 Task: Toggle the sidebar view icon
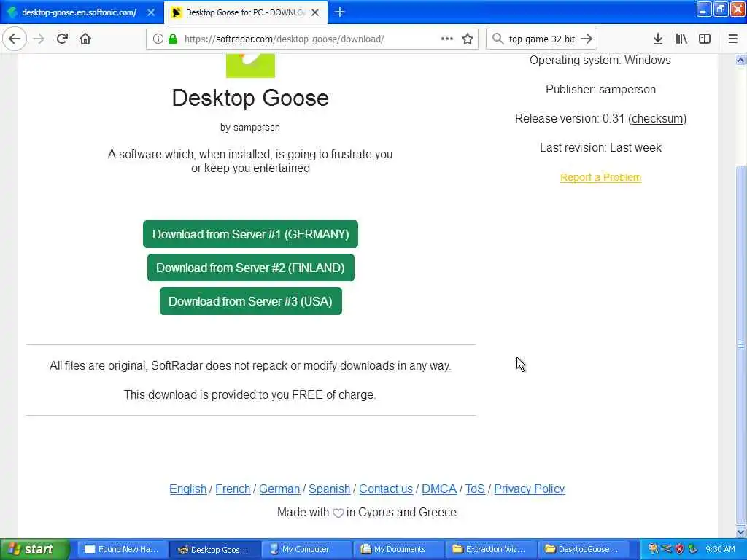pyautogui.click(x=705, y=39)
